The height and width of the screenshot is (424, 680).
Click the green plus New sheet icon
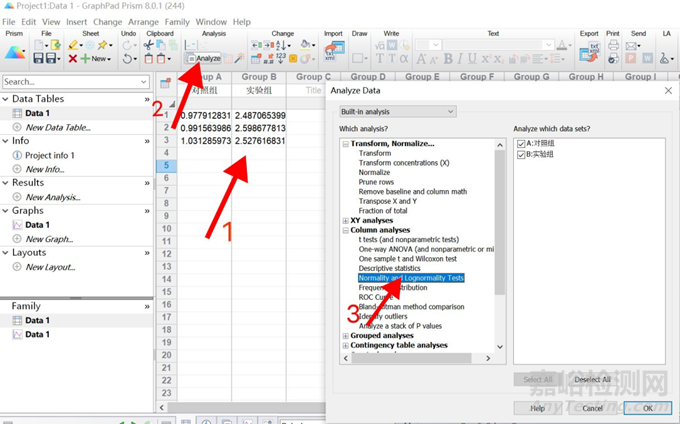[x=85, y=58]
